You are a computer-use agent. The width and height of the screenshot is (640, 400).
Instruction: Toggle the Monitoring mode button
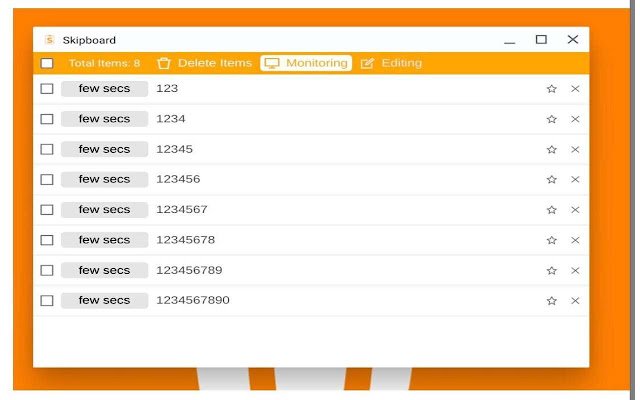click(x=306, y=63)
